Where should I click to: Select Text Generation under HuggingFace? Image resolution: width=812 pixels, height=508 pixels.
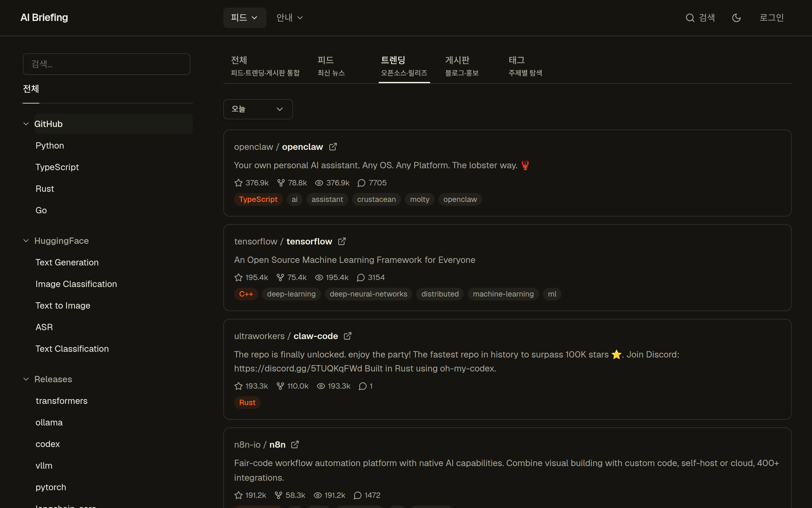tap(67, 262)
